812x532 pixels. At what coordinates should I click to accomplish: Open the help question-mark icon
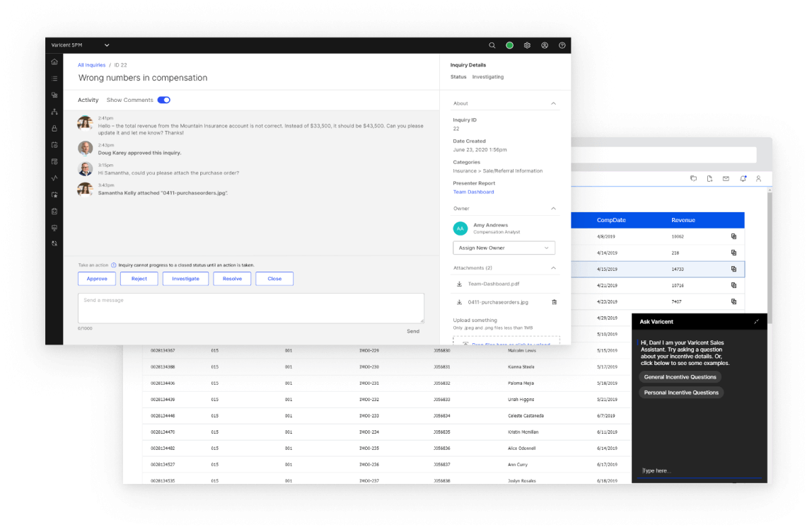[x=562, y=45]
